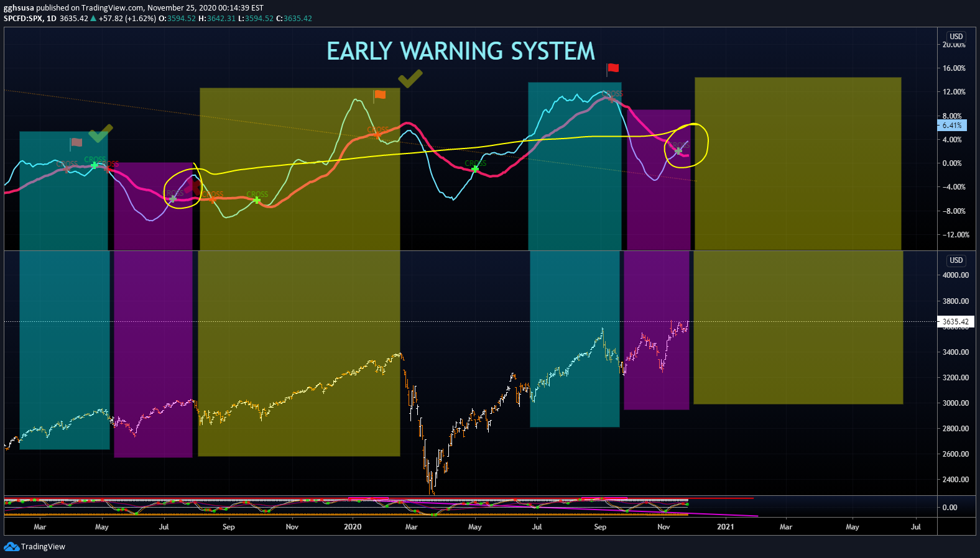
Task: Click the EARLY WARNING SYSTEM title text
Action: pos(461,52)
